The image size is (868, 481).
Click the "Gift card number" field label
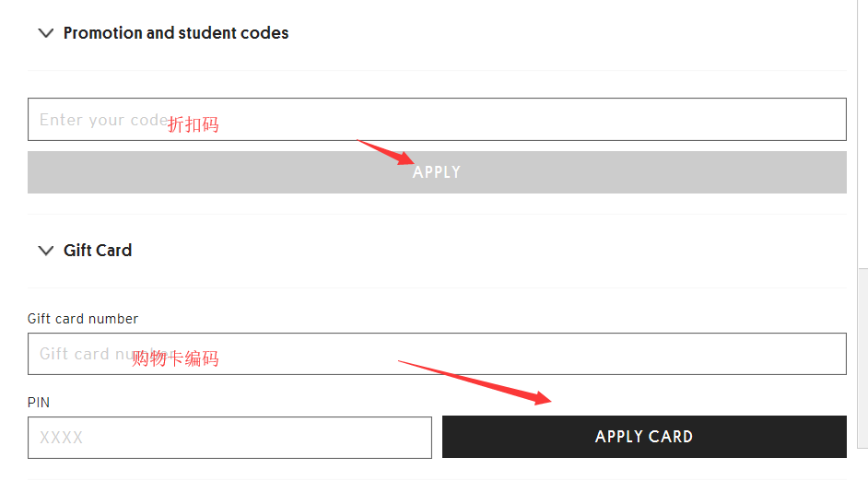point(83,319)
